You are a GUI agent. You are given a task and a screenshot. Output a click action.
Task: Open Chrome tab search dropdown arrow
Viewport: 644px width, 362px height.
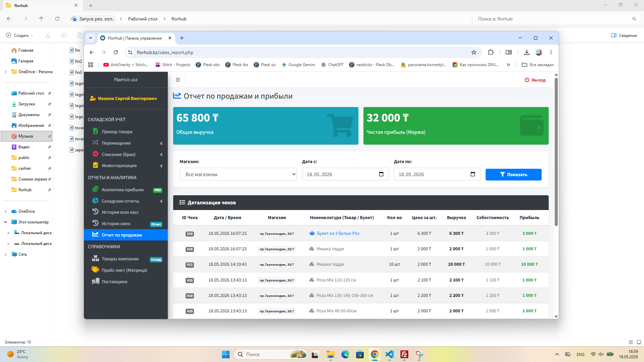point(91,38)
